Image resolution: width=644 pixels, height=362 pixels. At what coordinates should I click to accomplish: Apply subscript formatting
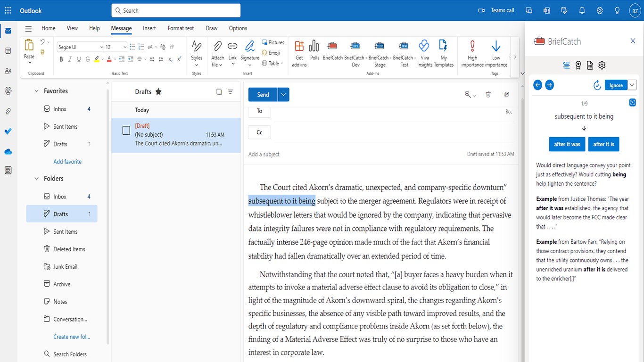tap(170, 59)
